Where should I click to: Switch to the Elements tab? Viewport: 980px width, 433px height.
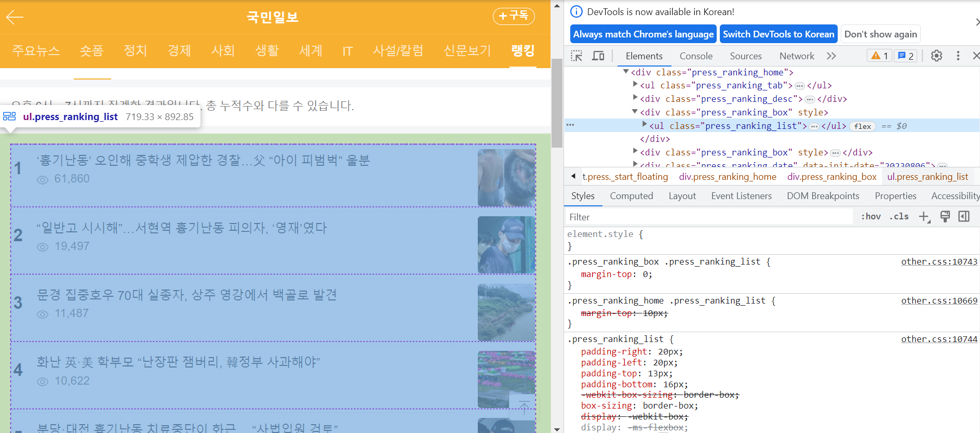coord(644,56)
